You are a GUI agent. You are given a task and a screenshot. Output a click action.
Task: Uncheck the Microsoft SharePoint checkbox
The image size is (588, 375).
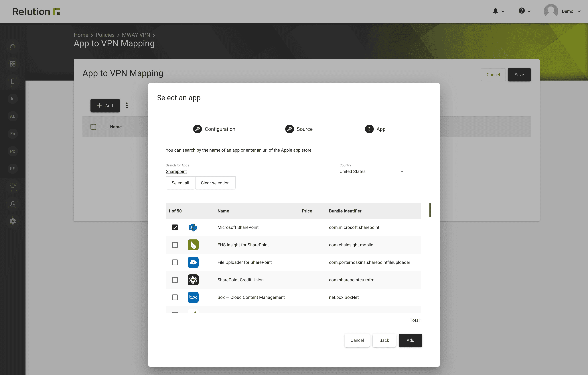175,227
